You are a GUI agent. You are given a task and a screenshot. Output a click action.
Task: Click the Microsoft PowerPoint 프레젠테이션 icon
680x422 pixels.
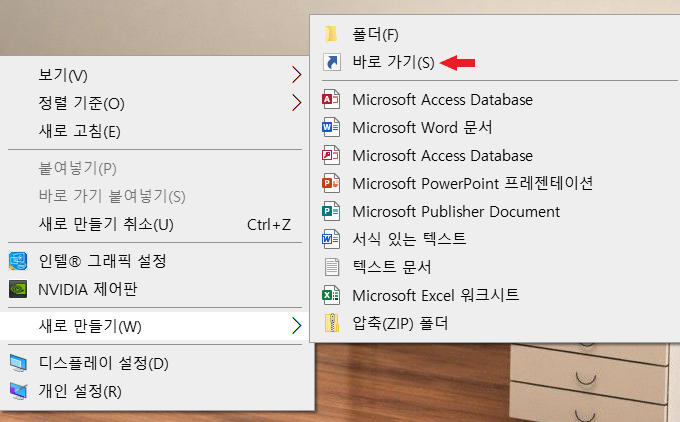(x=331, y=183)
